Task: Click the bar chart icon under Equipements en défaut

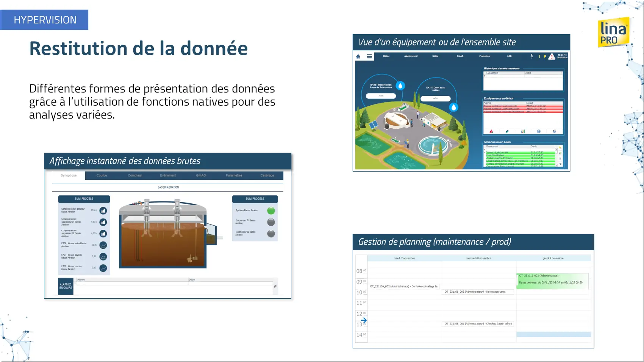Action: (523, 131)
